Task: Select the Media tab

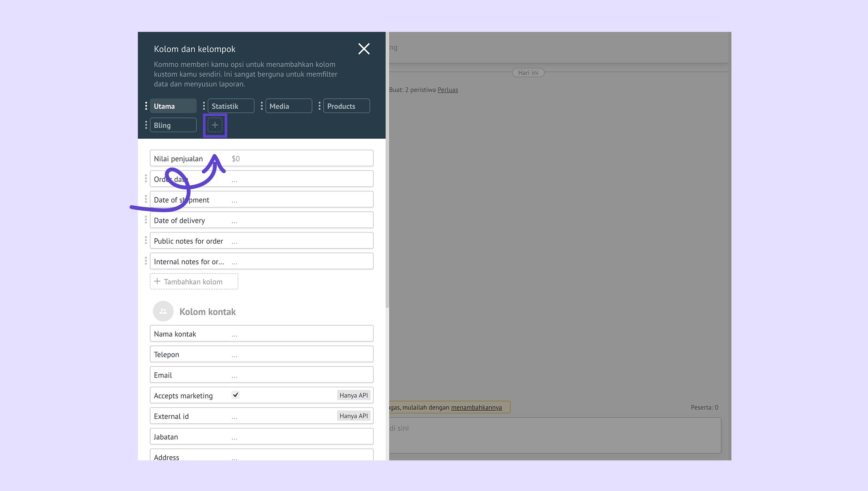Action: coord(288,106)
